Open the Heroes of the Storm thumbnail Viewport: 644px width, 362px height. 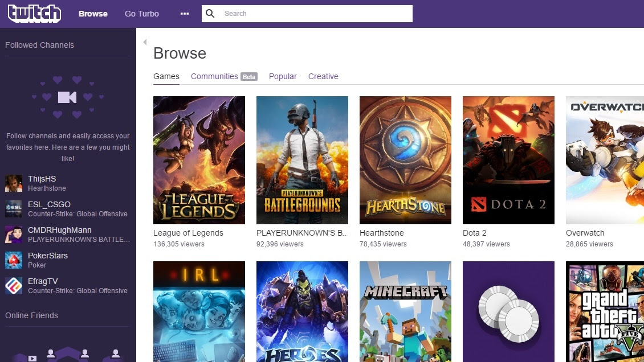(302, 311)
